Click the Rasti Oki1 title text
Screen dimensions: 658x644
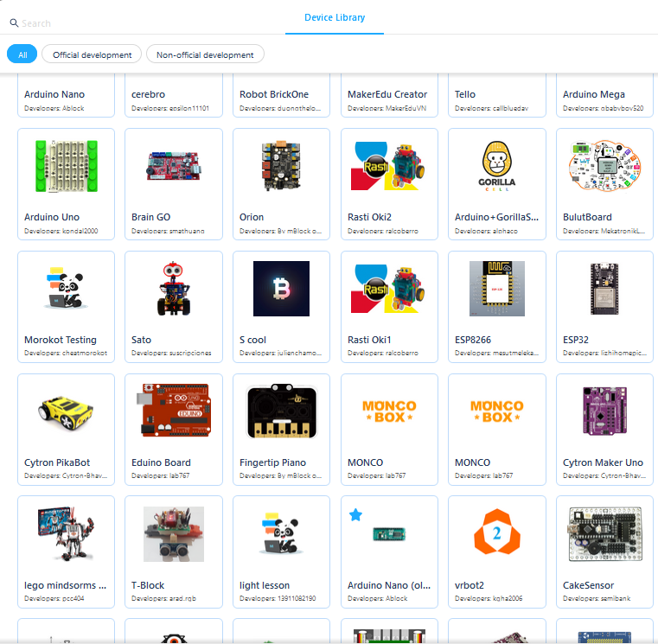[369, 340]
